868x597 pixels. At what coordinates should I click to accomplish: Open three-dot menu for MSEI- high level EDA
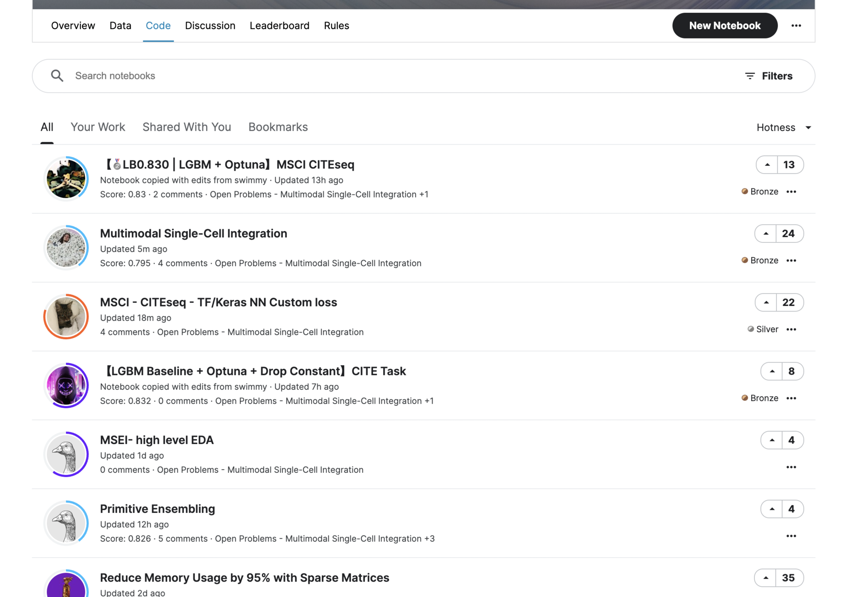(x=791, y=467)
